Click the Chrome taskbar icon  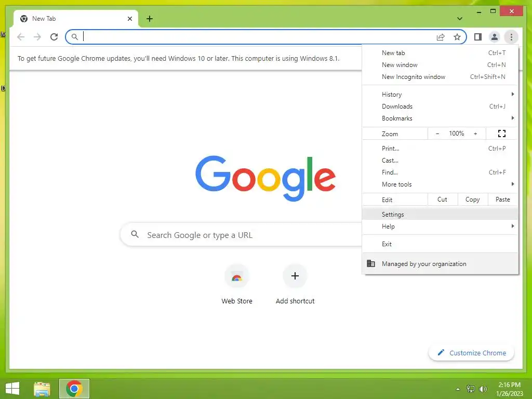tap(74, 389)
